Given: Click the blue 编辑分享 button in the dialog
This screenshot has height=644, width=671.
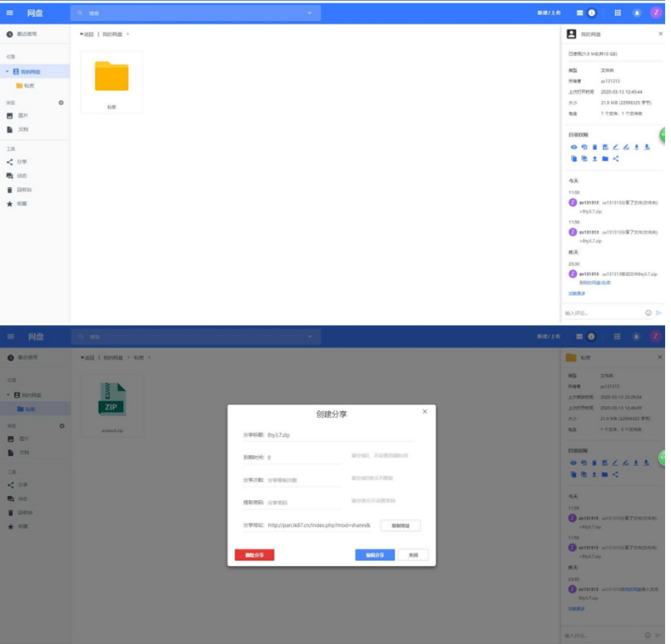Looking at the screenshot, I should pos(375,555).
